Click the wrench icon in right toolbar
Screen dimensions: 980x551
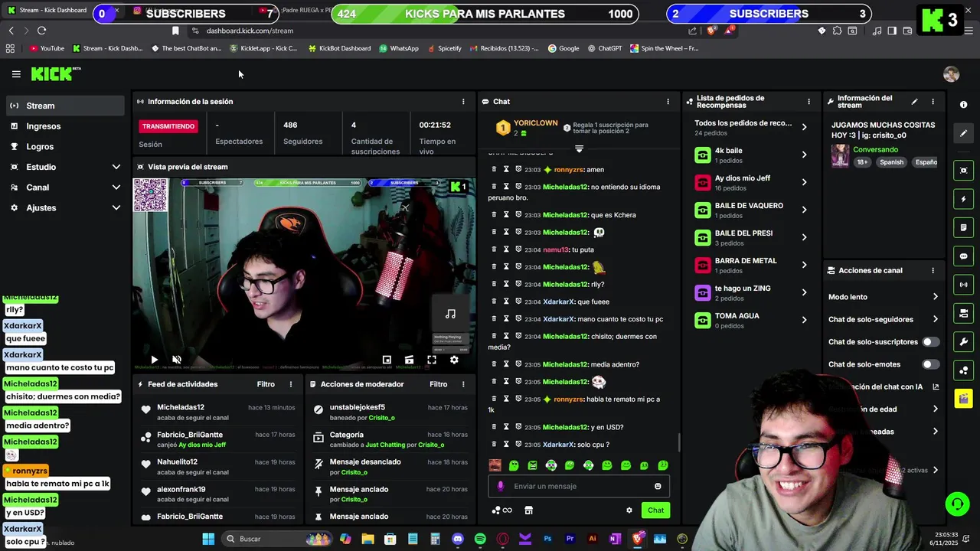coord(964,342)
